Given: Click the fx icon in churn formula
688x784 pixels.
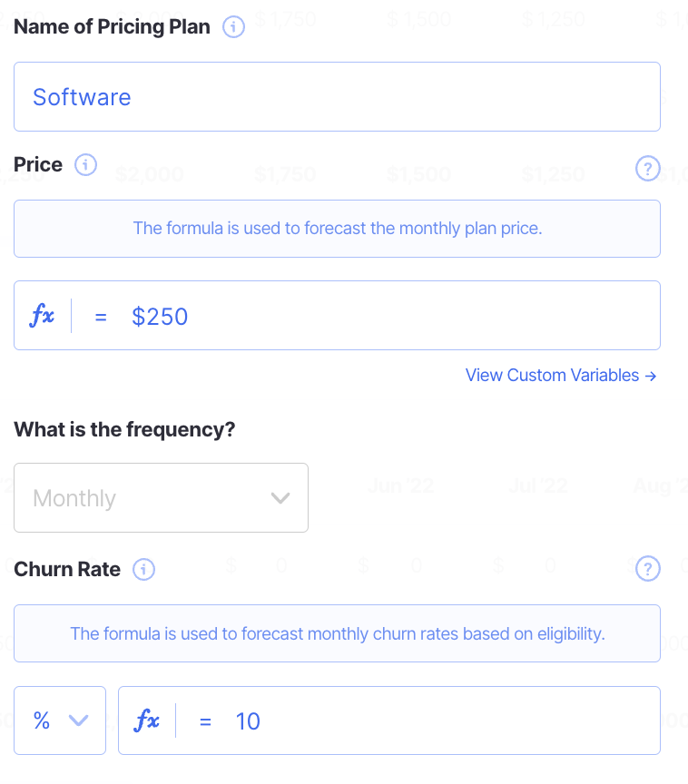Looking at the screenshot, I should click(x=147, y=721).
